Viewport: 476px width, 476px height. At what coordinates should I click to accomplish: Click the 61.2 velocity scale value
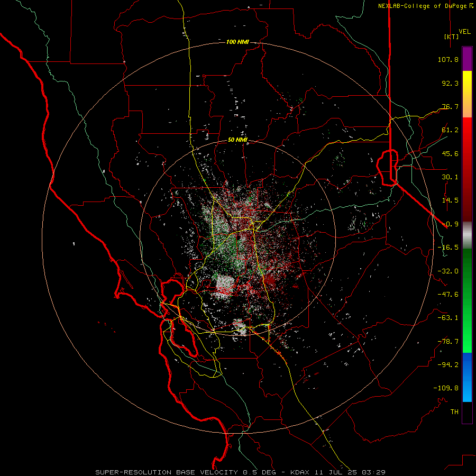[450, 130]
